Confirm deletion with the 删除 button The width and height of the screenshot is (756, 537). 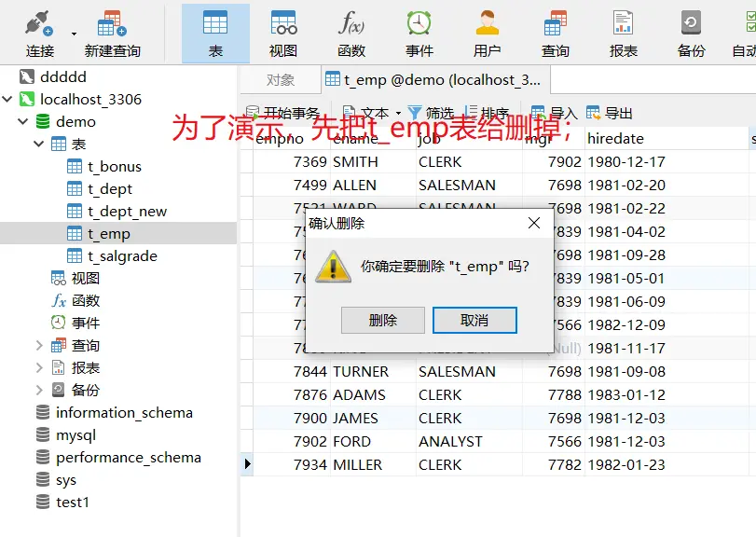(383, 320)
